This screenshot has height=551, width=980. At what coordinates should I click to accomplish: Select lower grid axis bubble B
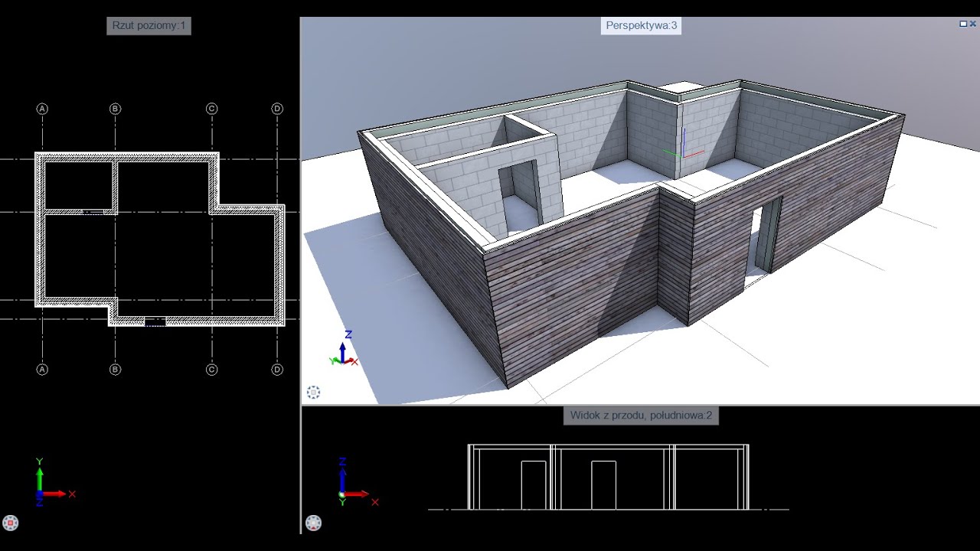pos(115,370)
